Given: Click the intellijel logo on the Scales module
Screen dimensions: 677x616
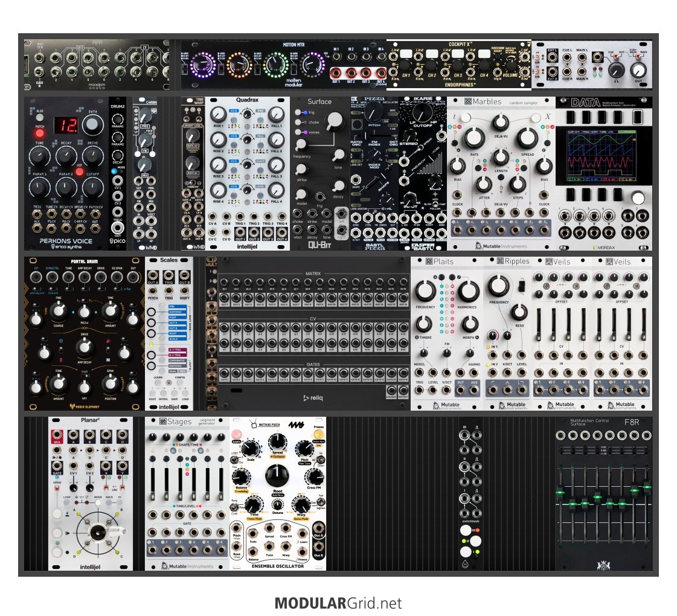Looking at the screenshot, I should (169, 406).
